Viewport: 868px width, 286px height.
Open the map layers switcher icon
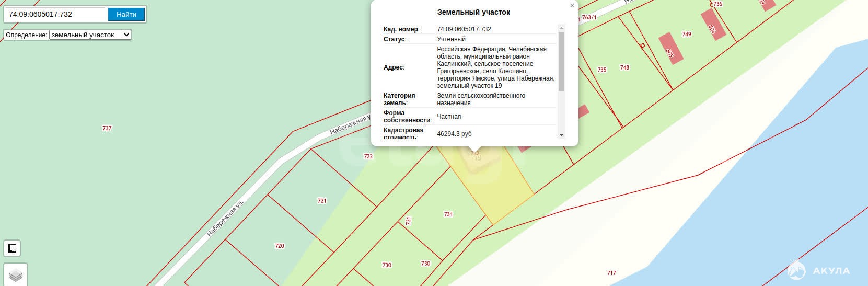[x=16, y=275]
